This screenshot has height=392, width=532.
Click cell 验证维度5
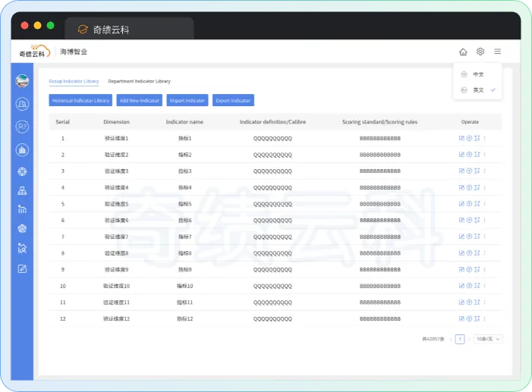click(116, 204)
